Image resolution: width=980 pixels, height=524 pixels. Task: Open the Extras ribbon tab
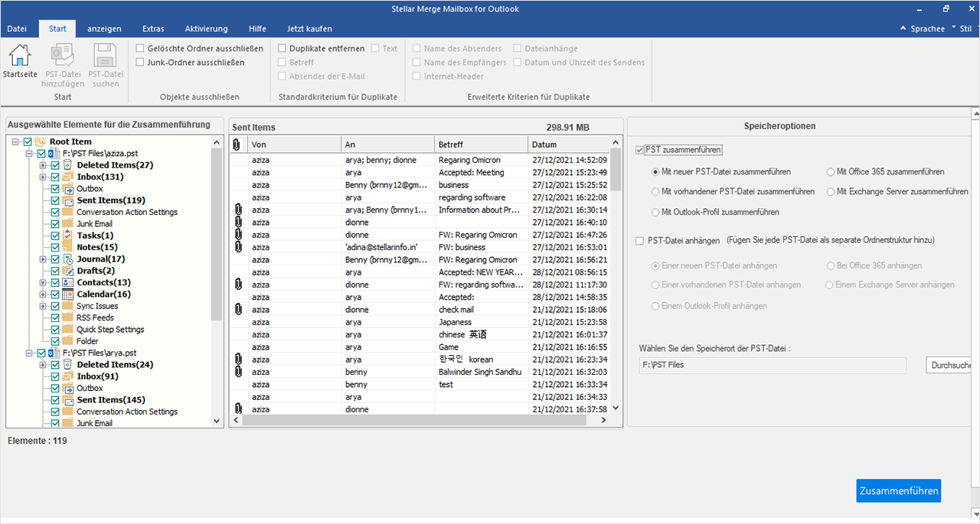tap(153, 29)
